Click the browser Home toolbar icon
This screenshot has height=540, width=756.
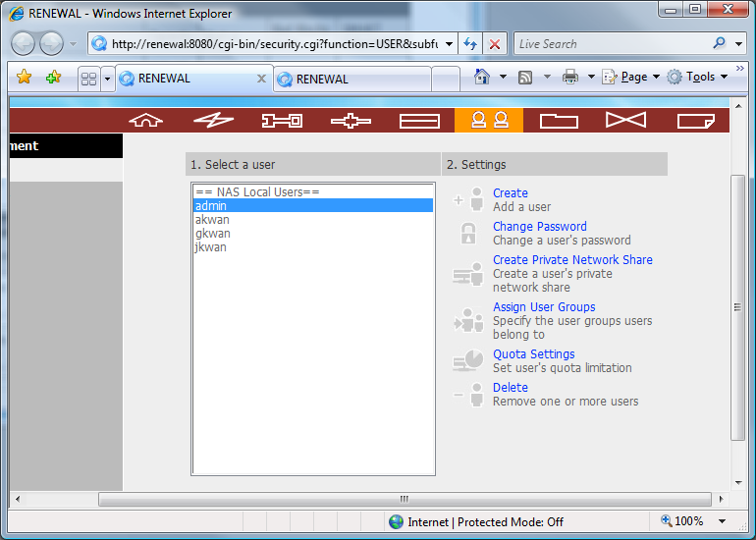point(482,77)
